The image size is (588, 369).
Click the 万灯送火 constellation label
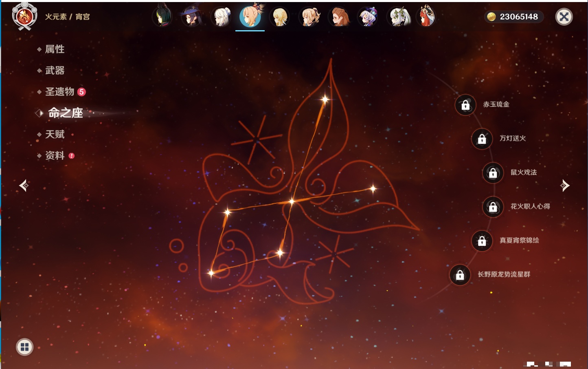[x=513, y=138]
